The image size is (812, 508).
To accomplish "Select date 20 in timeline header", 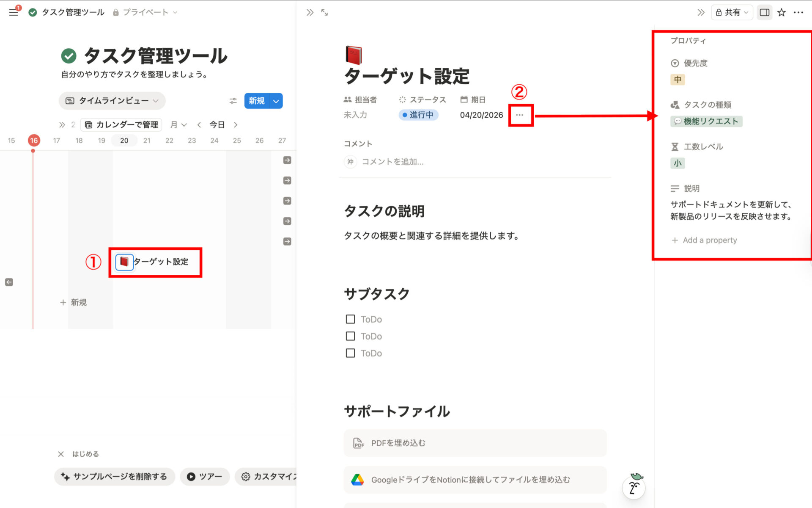I will click(124, 140).
